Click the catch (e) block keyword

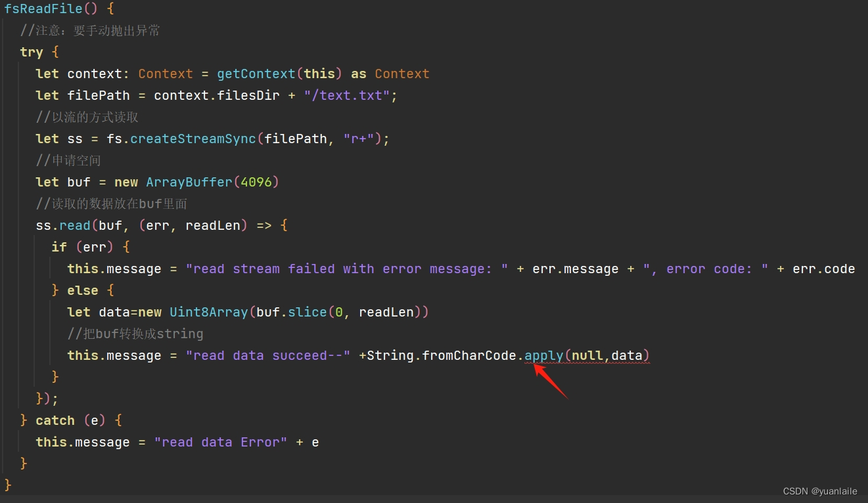[55, 420]
